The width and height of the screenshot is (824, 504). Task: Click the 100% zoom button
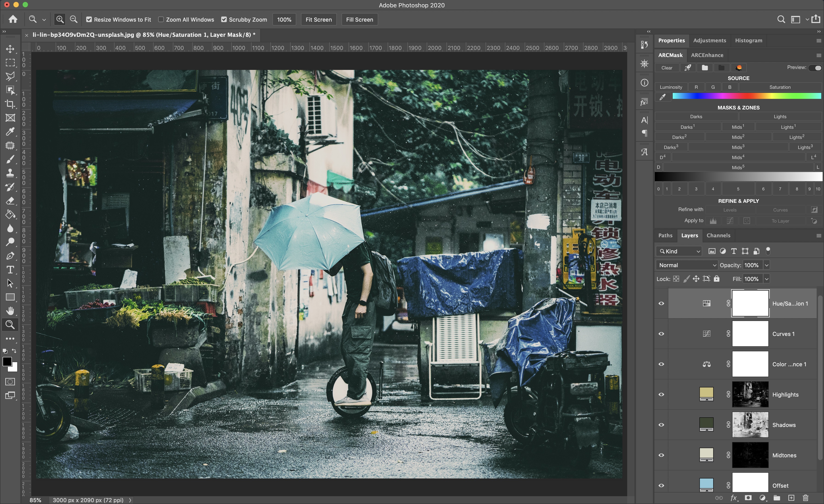pos(284,19)
